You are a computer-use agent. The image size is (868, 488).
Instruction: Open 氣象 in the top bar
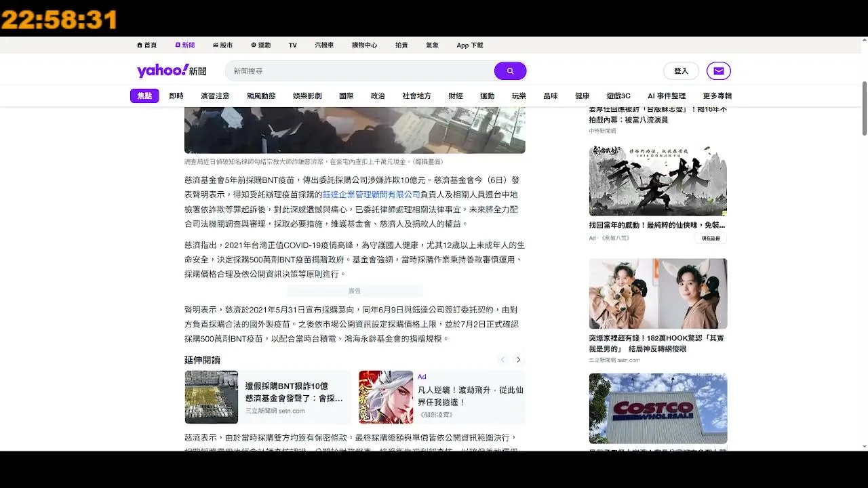(432, 45)
